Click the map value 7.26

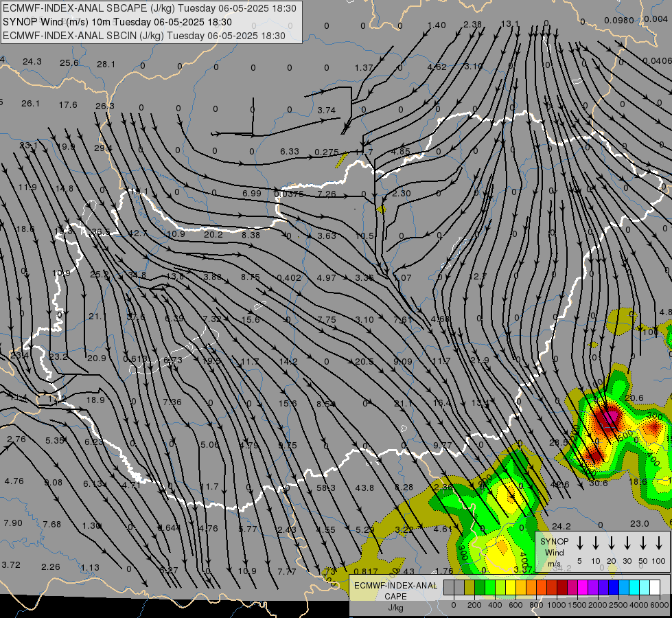[327, 194]
